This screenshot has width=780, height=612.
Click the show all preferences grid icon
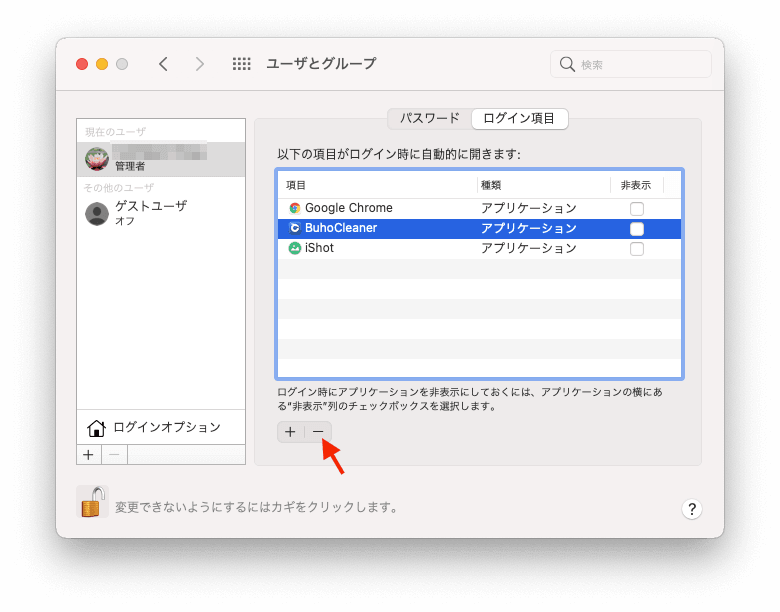241,64
